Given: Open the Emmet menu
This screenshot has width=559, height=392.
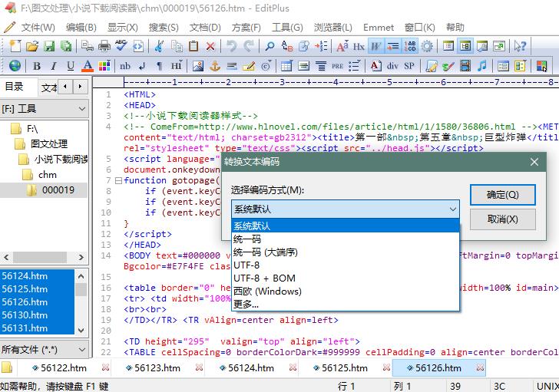Looking at the screenshot, I should 379,28.
